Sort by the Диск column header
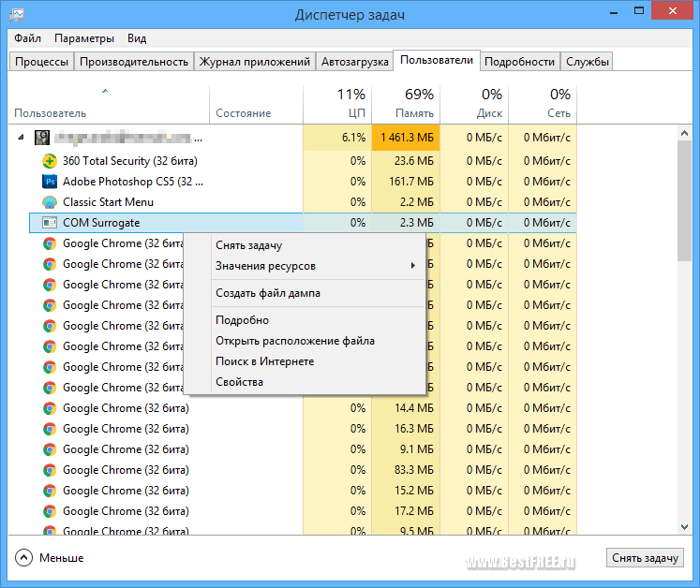 click(474, 104)
